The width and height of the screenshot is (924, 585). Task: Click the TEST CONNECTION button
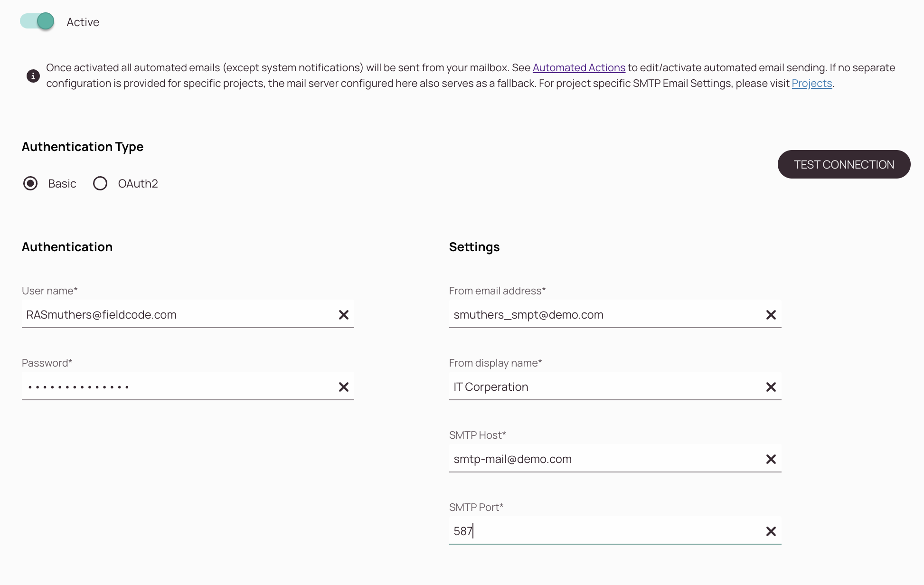pos(844,164)
